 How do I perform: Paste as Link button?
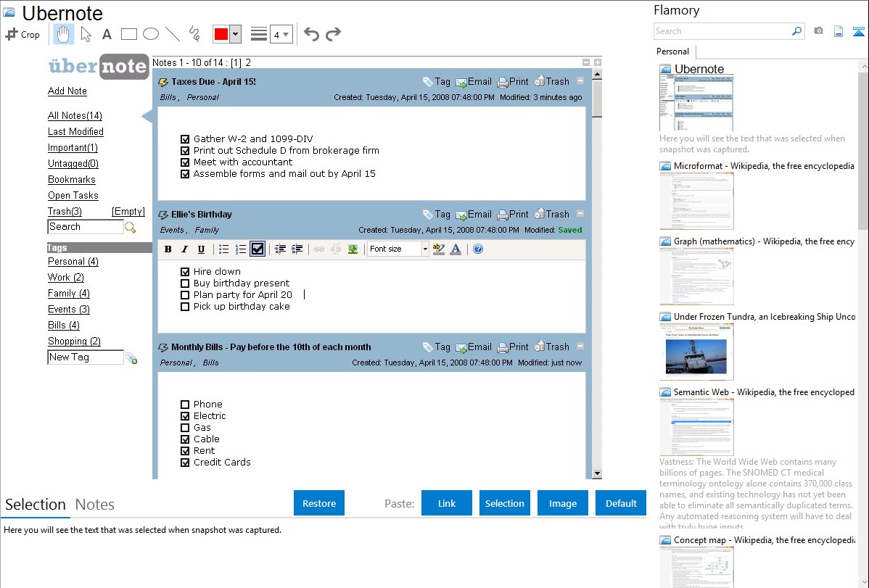pos(447,503)
